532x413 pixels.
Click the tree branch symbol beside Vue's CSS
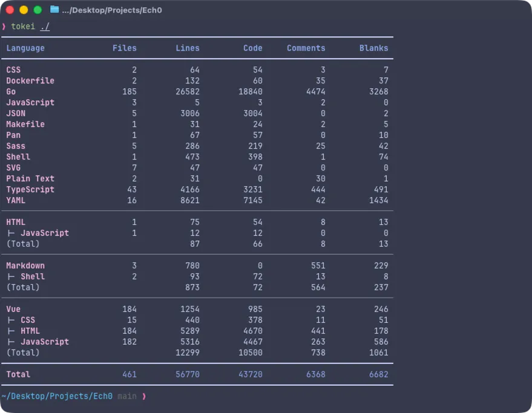(x=11, y=320)
